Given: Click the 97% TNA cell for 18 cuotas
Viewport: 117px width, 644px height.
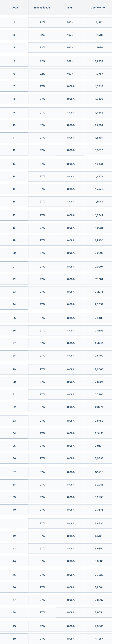Looking at the screenshot, I should (42, 228).
